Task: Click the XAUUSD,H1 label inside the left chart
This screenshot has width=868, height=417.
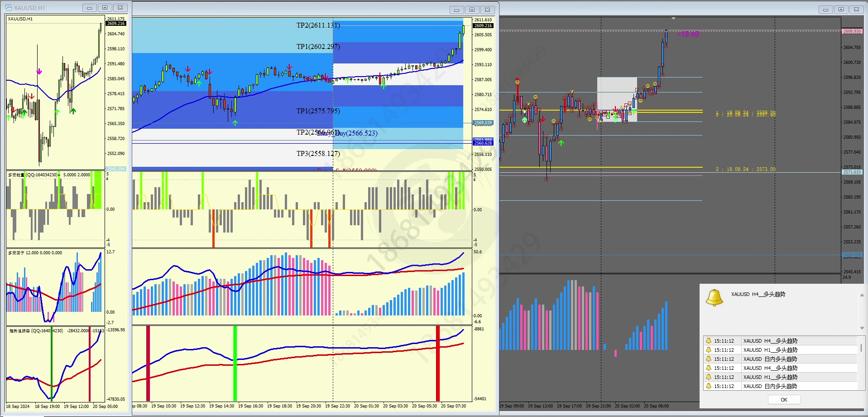Action: click(20, 19)
